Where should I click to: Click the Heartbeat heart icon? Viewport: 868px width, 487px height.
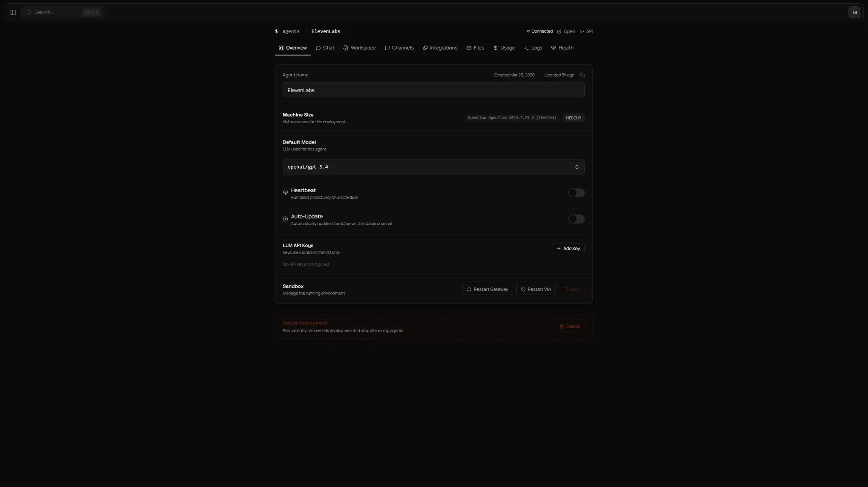pos(285,193)
